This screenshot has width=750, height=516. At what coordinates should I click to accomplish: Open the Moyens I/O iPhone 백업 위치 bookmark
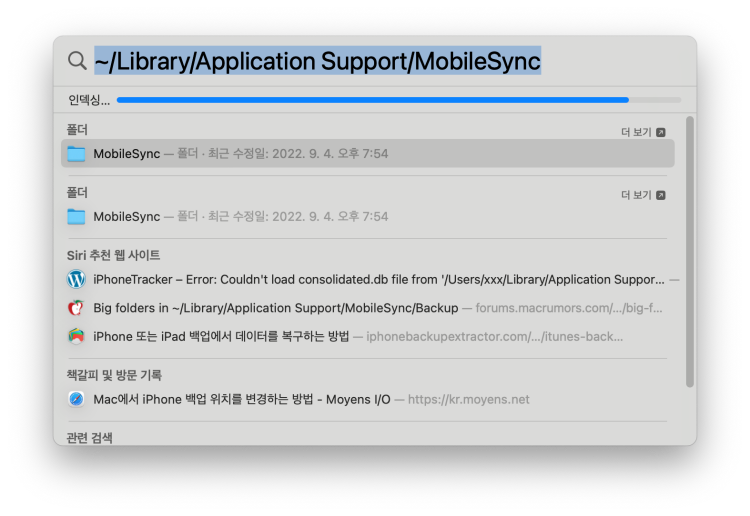point(367,399)
